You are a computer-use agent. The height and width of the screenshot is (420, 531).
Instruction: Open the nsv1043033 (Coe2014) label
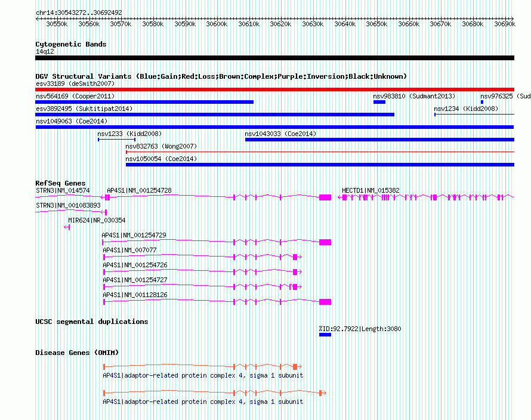point(280,134)
